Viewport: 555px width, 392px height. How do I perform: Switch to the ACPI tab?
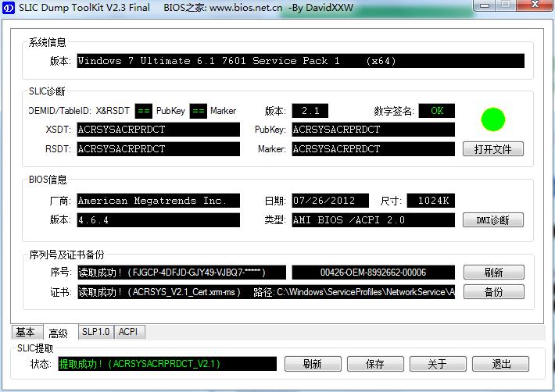(x=127, y=332)
